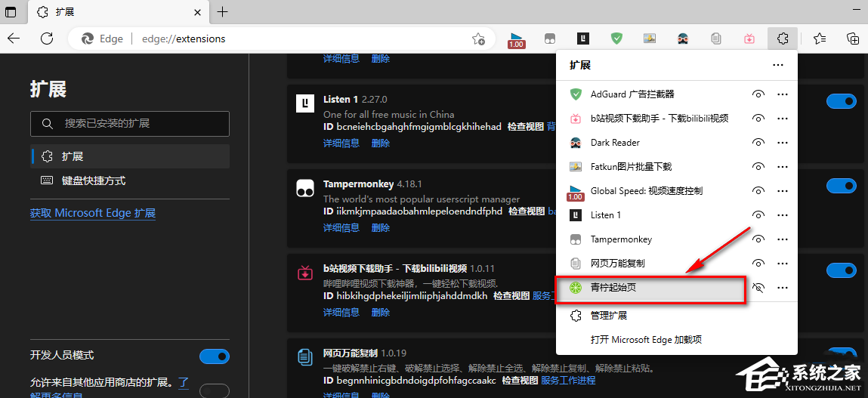Click the Dark Reader toolbar icon
868x398 pixels.
[683, 39]
